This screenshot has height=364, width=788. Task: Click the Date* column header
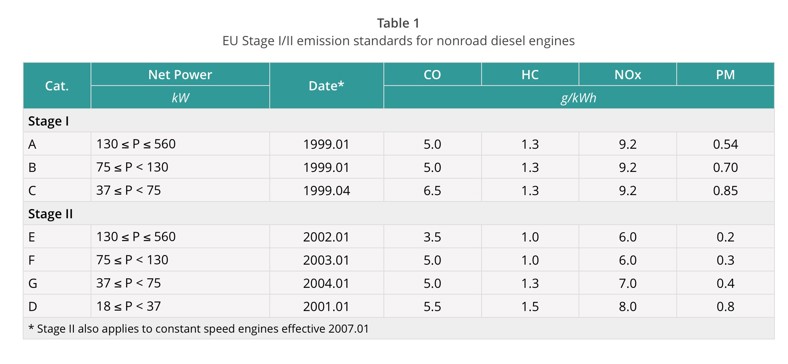coord(326,85)
